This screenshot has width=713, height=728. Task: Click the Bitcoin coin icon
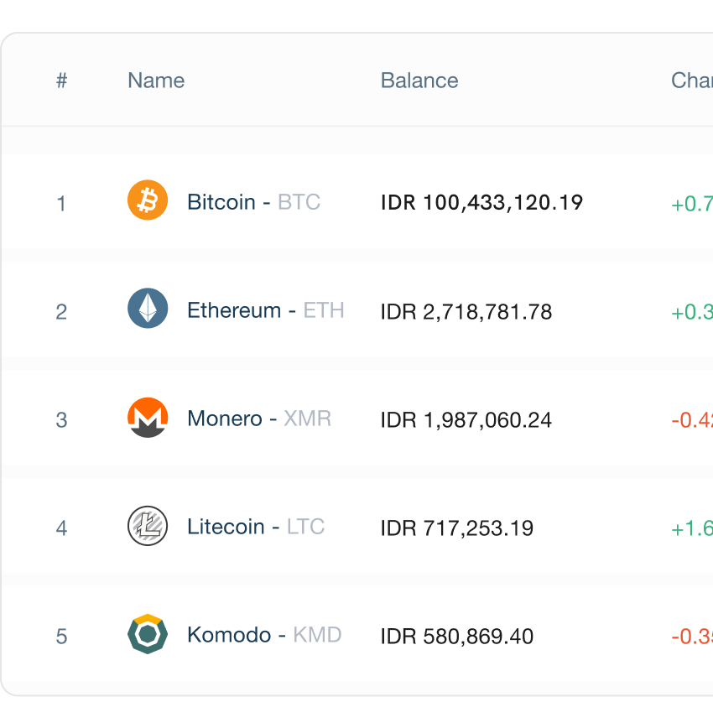tap(148, 201)
